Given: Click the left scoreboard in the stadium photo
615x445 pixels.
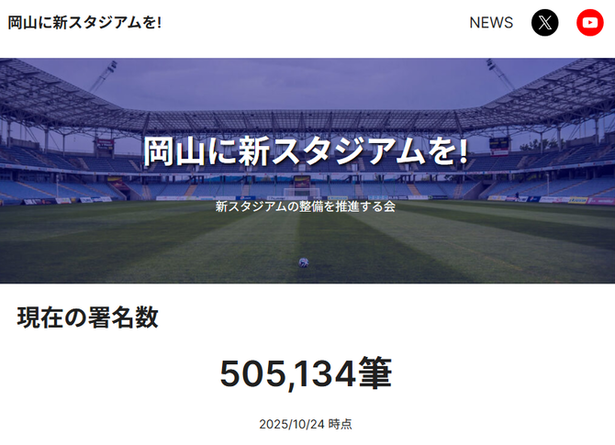Looking at the screenshot, I should pos(105,144).
